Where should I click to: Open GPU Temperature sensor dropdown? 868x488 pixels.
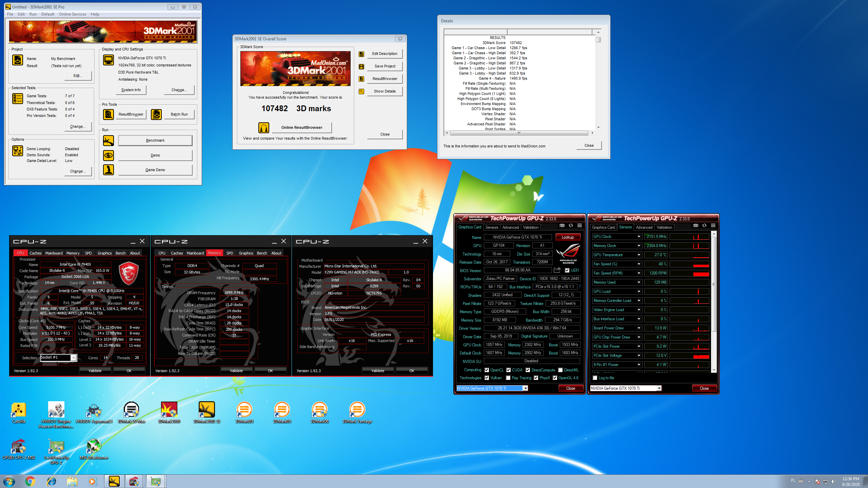click(639, 255)
